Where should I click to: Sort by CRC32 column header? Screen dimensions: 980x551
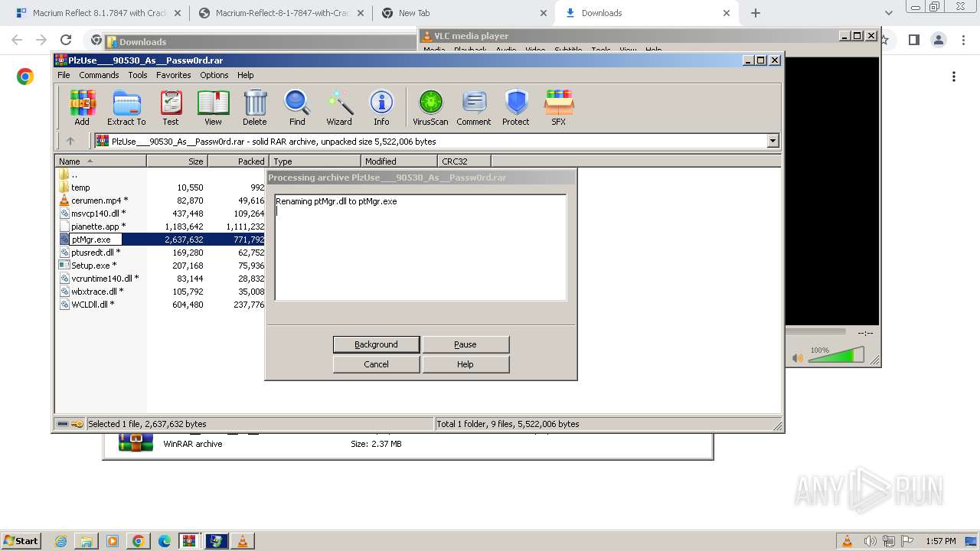(x=464, y=161)
